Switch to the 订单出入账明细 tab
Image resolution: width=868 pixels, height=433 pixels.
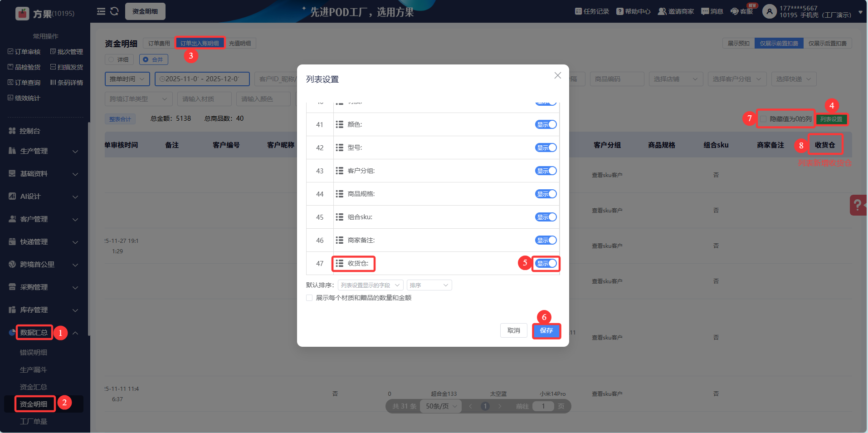click(200, 43)
